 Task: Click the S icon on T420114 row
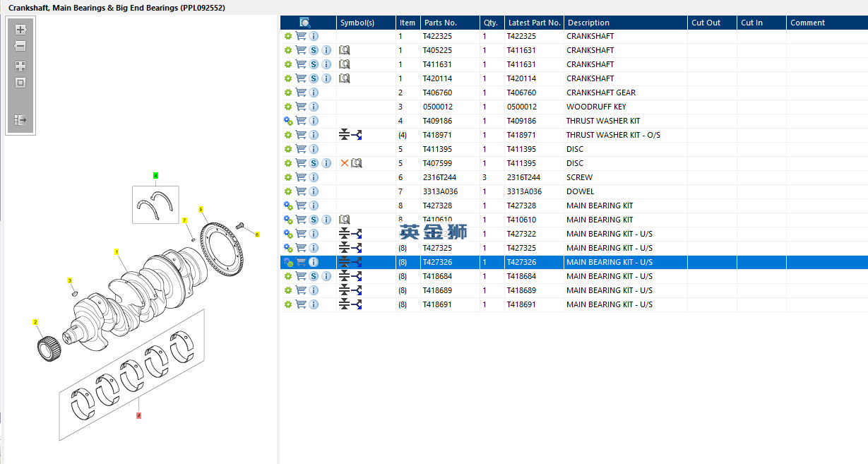click(314, 78)
